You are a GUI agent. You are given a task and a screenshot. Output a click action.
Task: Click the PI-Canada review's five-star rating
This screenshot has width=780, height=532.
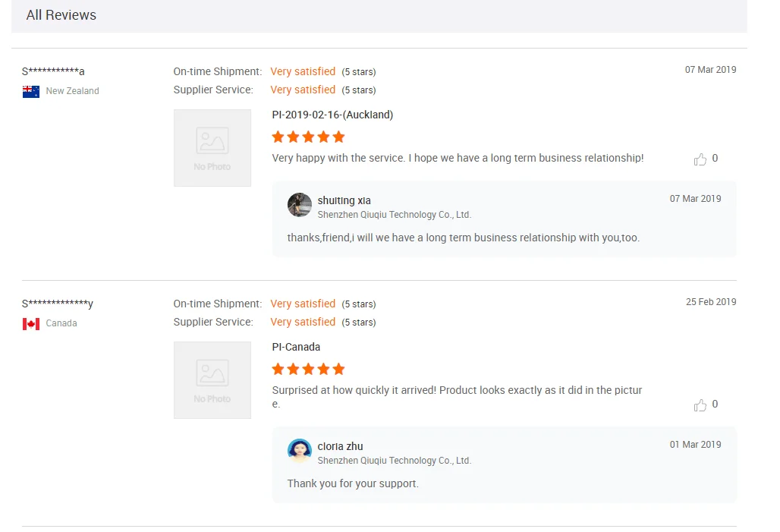coord(308,370)
